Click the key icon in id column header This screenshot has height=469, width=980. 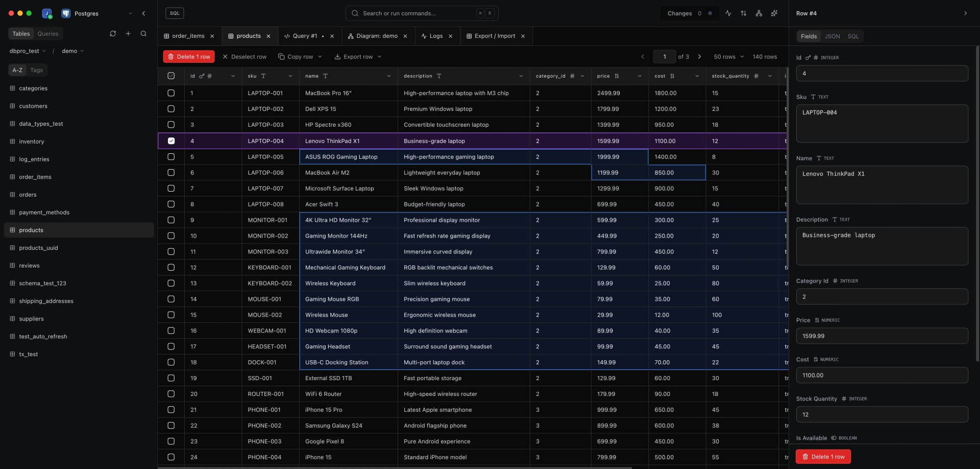pyautogui.click(x=202, y=76)
